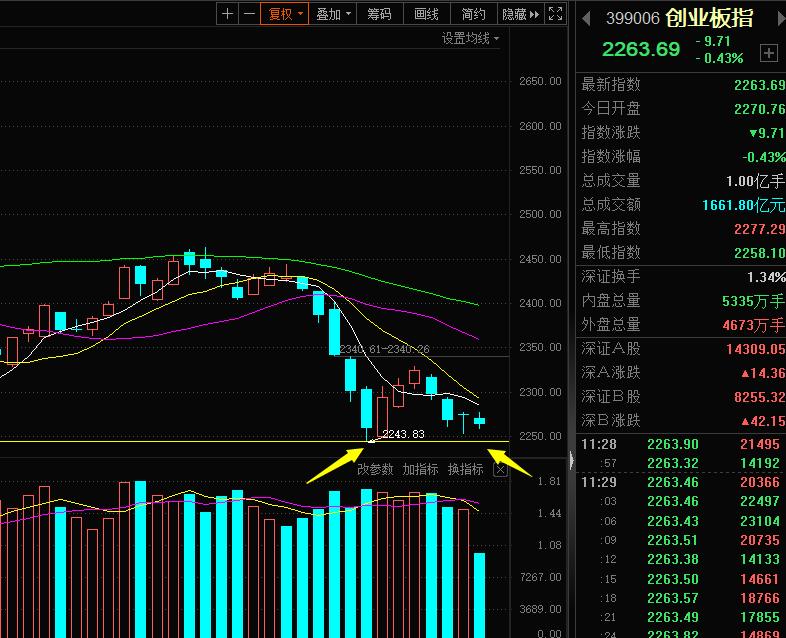Image resolution: width=786 pixels, height=638 pixels.
Task: Collapse the right side quote panel handle
Action: click(x=571, y=460)
